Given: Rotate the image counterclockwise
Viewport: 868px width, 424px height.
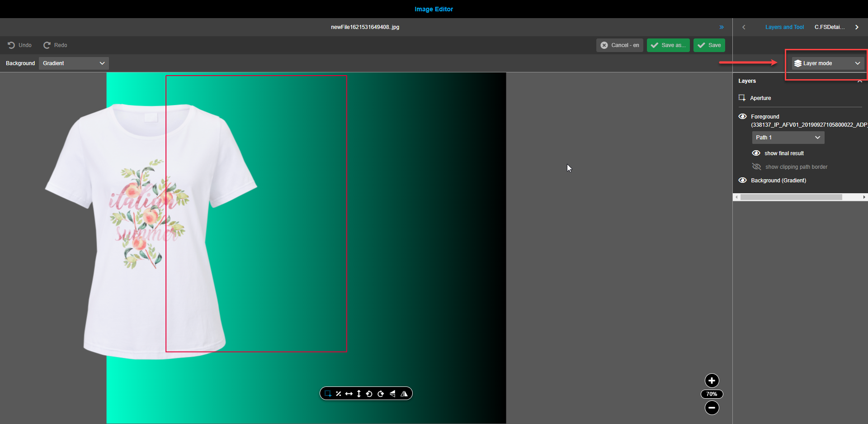Looking at the screenshot, I should (369, 393).
